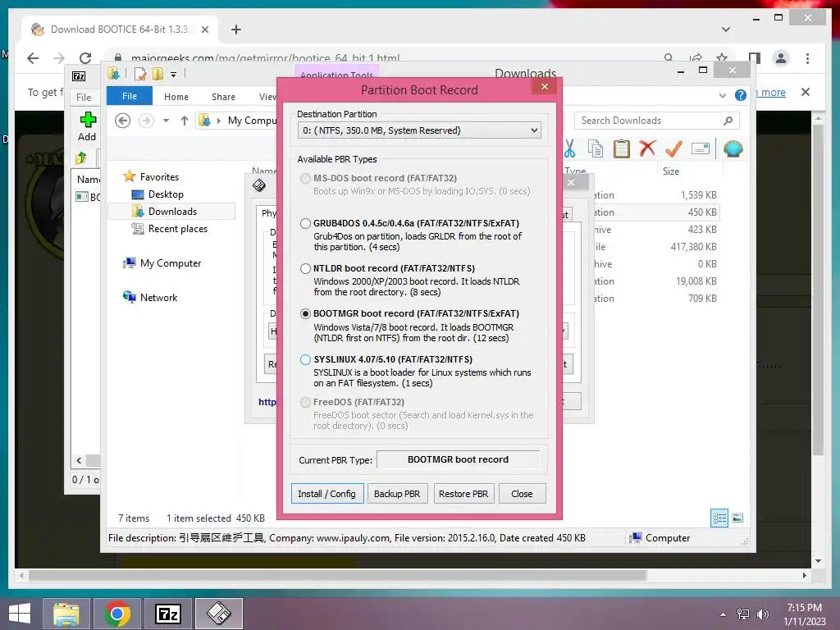Click the Rename icon in Explorer ribbon
The height and width of the screenshot is (630, 840).
point(701,148)
